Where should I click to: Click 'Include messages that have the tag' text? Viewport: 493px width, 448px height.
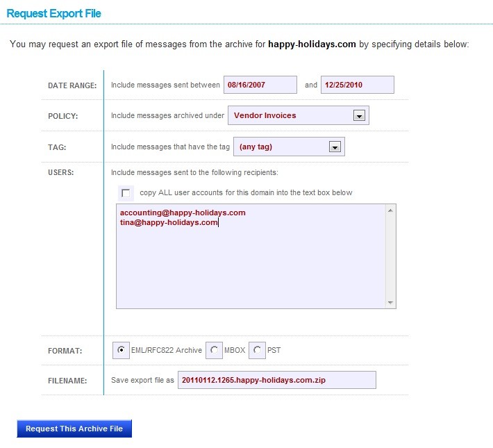pos(170,147)
